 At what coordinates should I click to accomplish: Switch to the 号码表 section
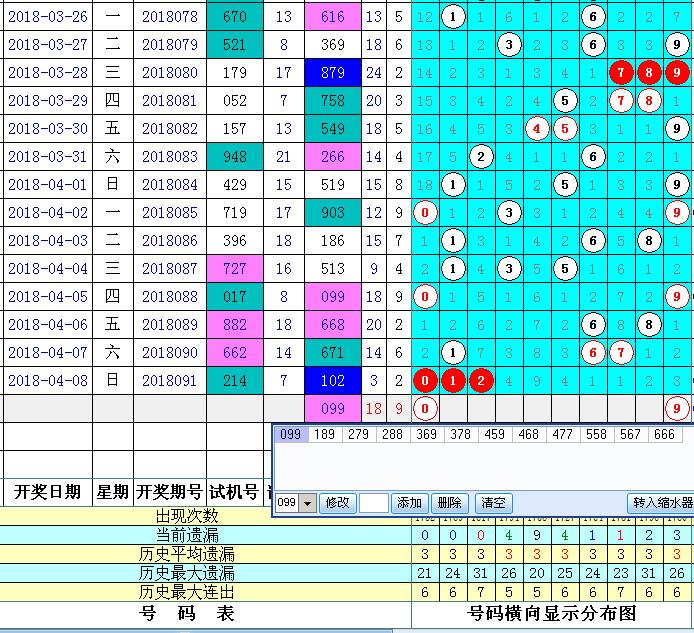coord(204,613)
